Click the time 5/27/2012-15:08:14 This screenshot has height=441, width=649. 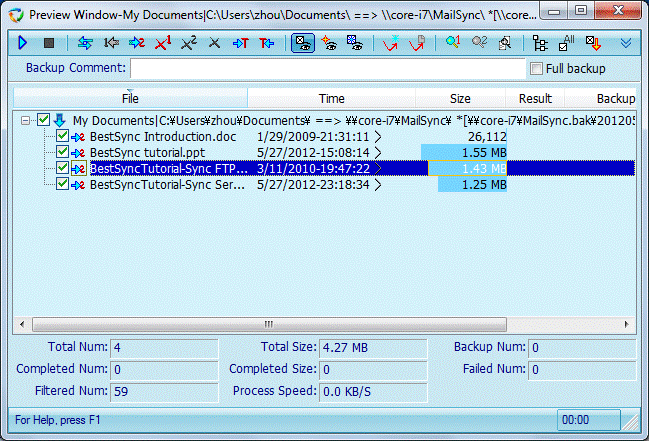pyautogui.click(x=313, y=153)
